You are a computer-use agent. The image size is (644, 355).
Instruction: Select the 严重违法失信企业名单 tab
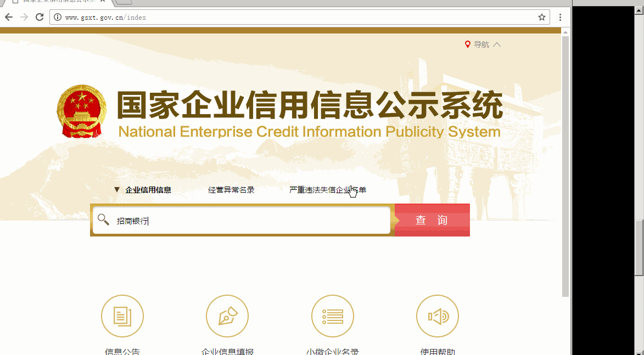point(328,190)
